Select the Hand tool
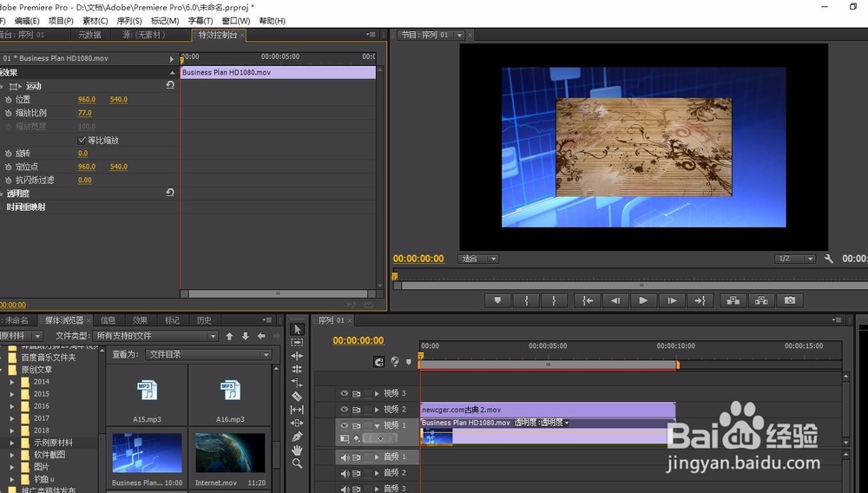868x493 pixels. 297,450
